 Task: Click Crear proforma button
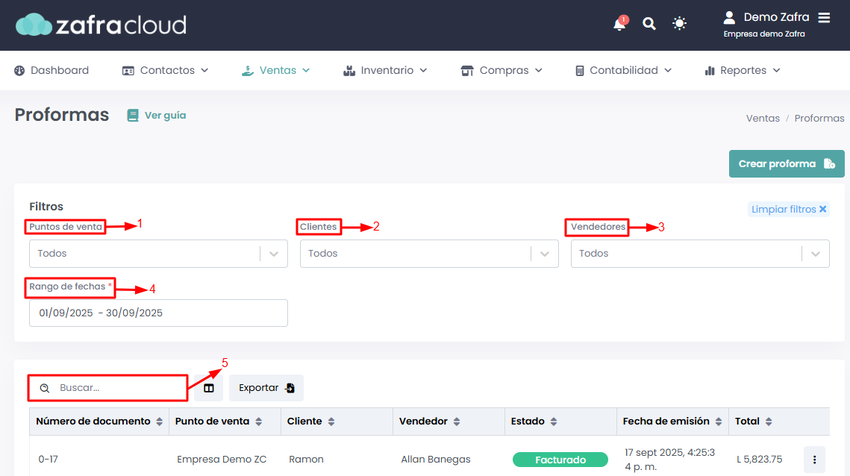pyautogui.click(x=787, y=164)
